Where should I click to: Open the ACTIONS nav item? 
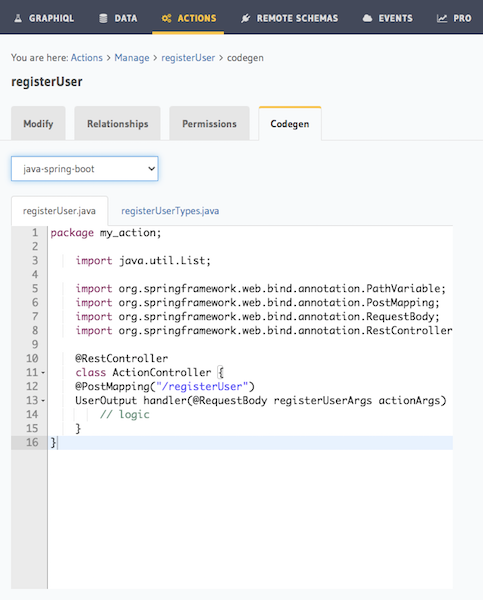tap(188, 18)
